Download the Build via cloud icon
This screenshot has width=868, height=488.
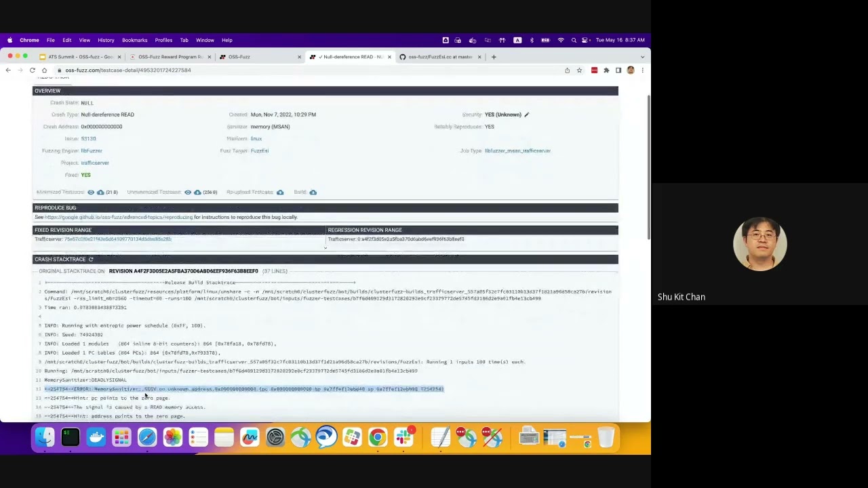pyautogui.click(x=313, y=192)
